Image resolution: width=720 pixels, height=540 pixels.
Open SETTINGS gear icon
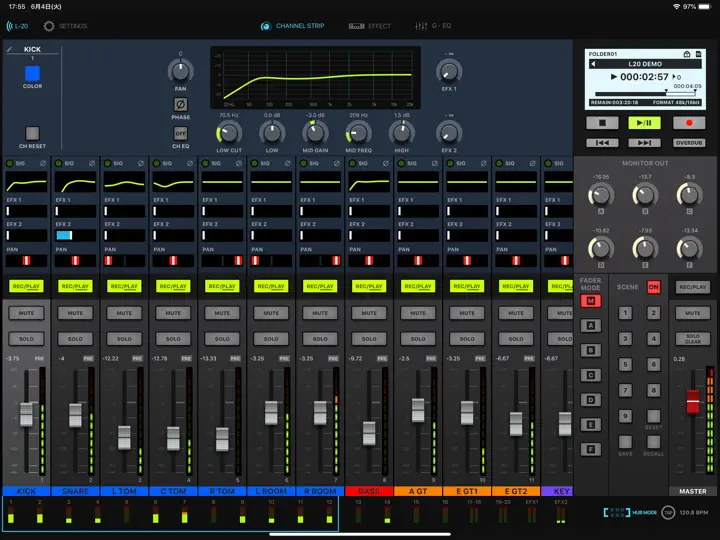coord(49,26)
